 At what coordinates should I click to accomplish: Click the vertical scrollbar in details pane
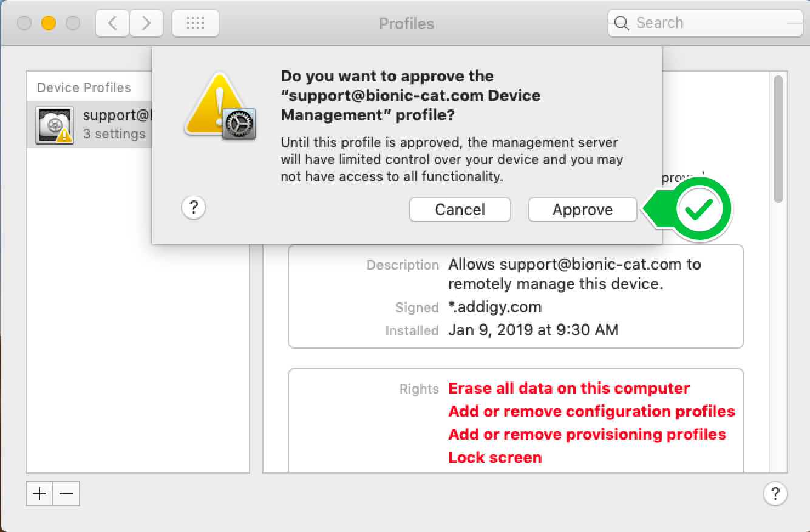778,138
